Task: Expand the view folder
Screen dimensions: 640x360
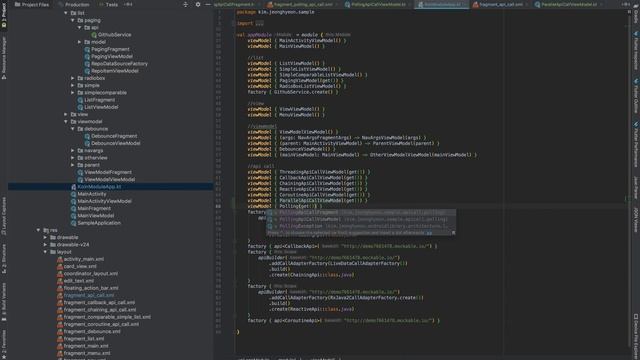Action: tap(66, 114)
